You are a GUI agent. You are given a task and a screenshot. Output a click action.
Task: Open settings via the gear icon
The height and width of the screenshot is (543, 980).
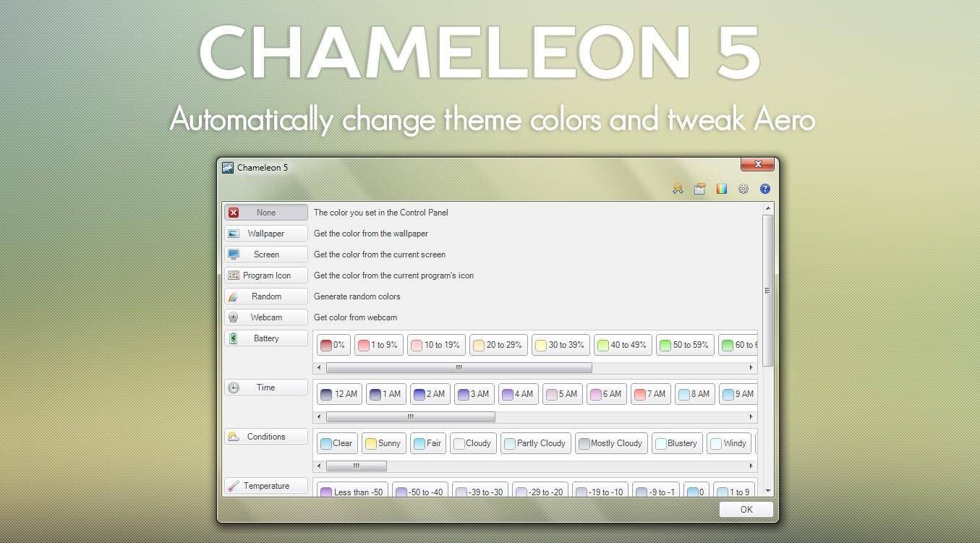pyautogui.click(x=743, y=189)
